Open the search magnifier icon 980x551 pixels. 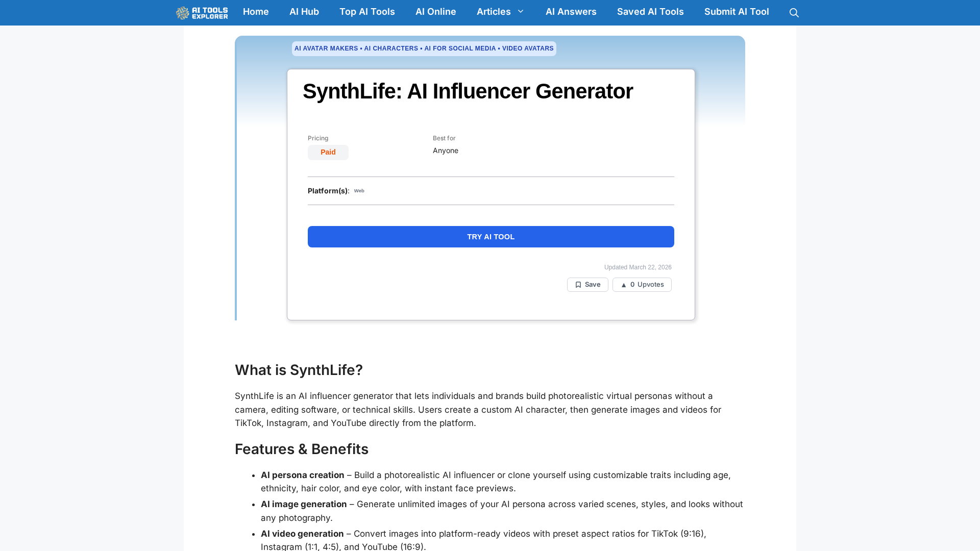coord(794,13)
